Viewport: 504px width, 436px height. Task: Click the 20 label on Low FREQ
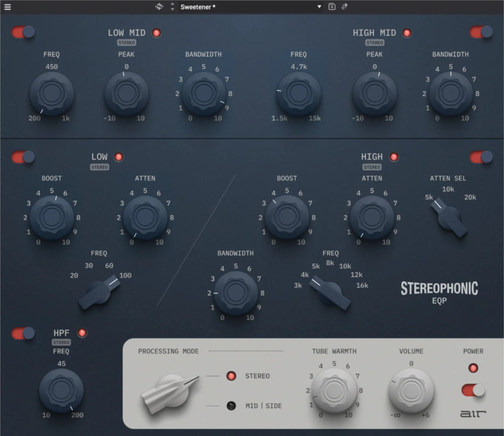click(x=74, y=275)
